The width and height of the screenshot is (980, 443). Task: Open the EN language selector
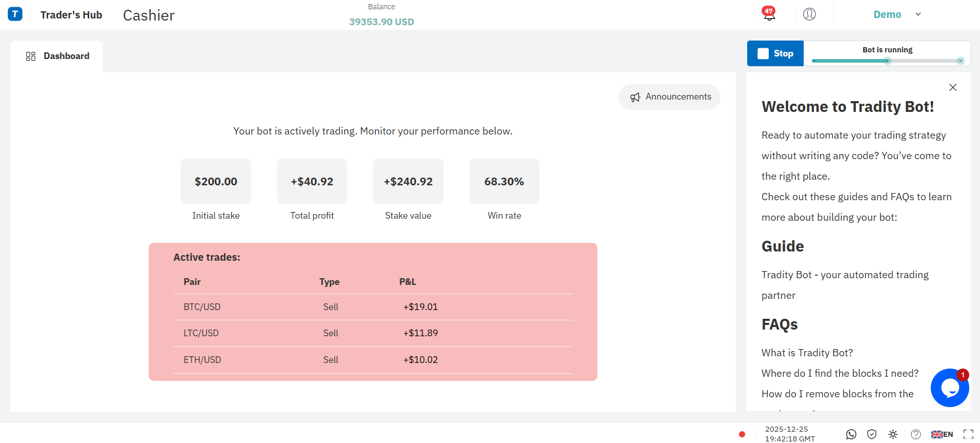coord(942,434)
